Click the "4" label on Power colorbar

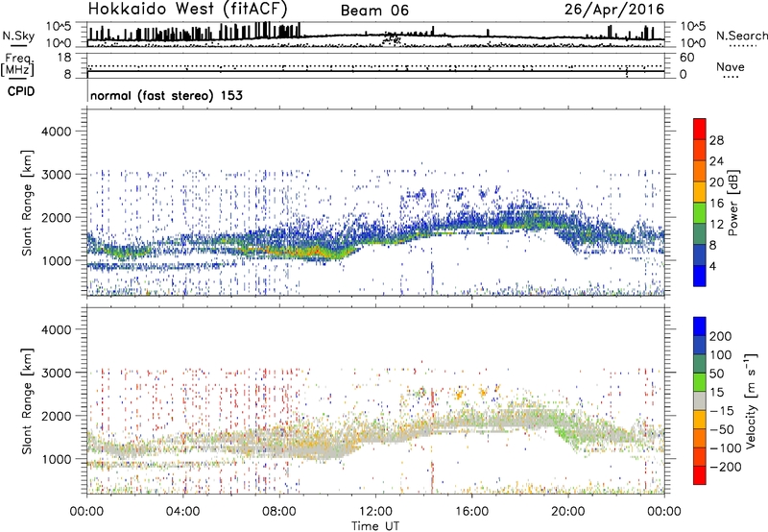pos(713,266)
